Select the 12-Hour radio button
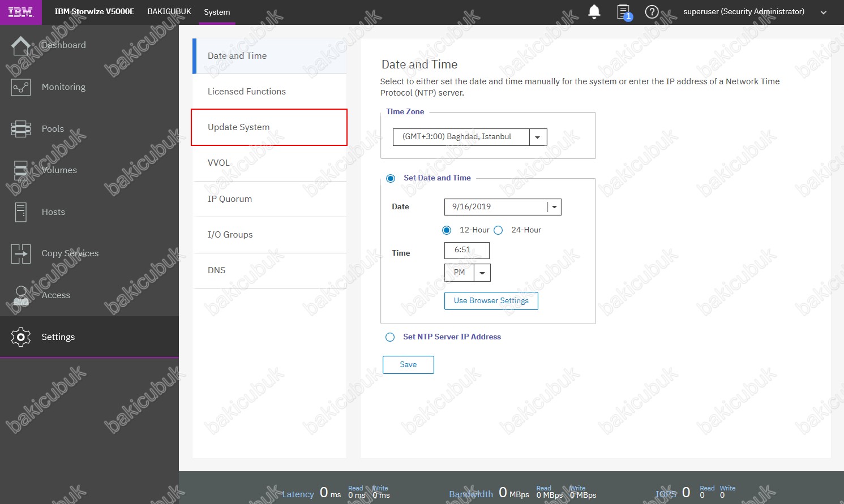The width and height of the screenshot is (844, 504). (x=447, y=230)
